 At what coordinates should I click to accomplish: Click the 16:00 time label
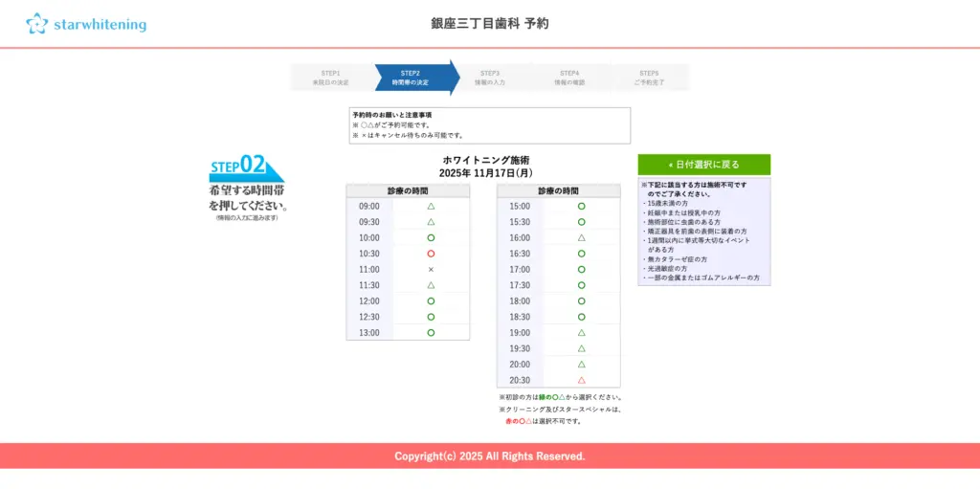click(520, 237)
